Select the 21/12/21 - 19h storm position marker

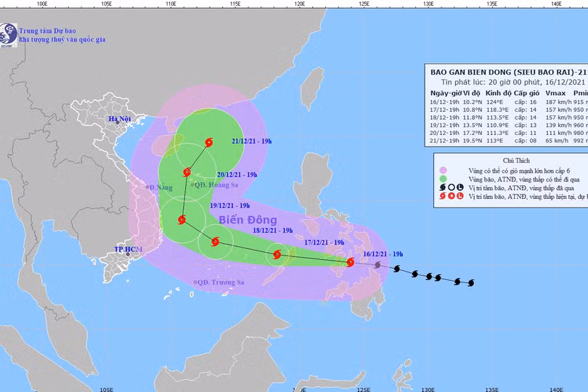tap(209, 142)
